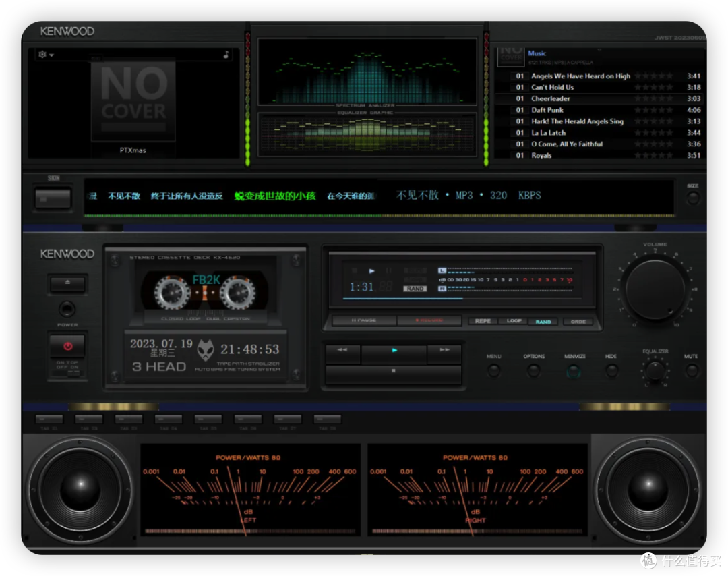Toggle the RAND random playback mode
This screenshot has width=728, height=576.
543,322
